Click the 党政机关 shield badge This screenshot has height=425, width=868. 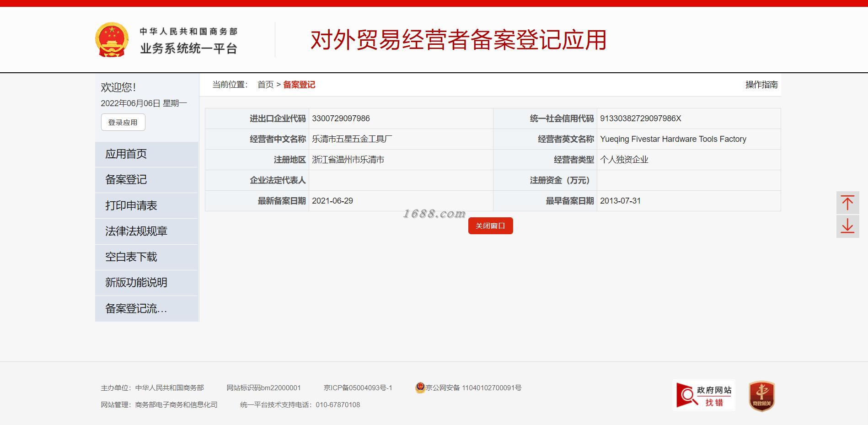point(761,396)
